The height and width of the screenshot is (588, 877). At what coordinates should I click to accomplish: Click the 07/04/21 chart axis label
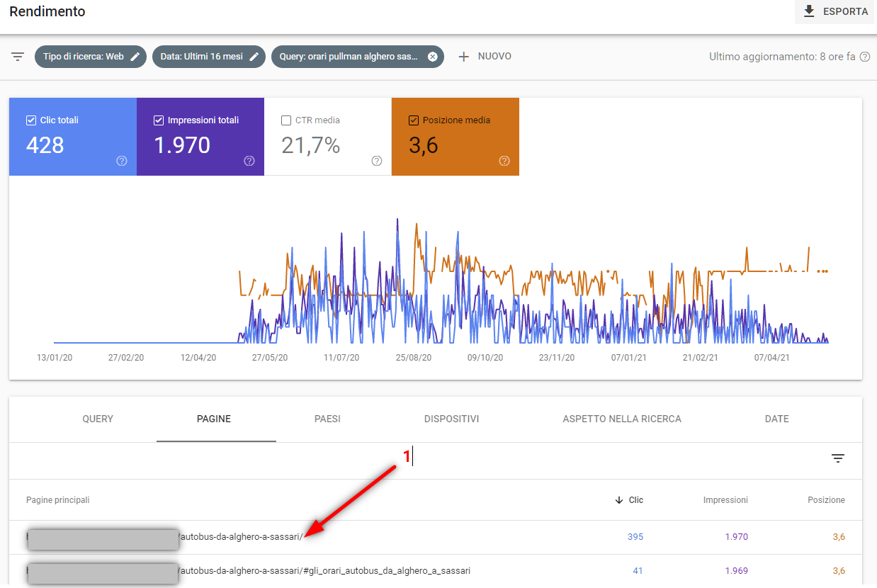(772, 358)
